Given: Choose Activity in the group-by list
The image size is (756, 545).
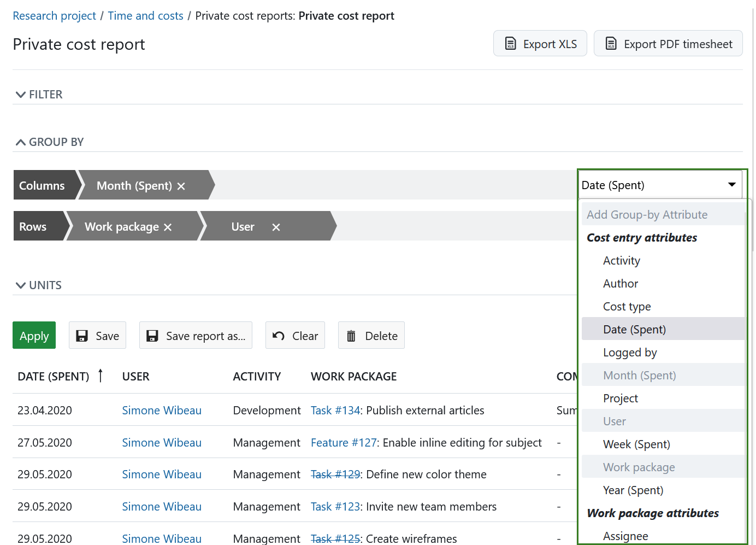Looking at the screenshot, I should tap(622, 261).
